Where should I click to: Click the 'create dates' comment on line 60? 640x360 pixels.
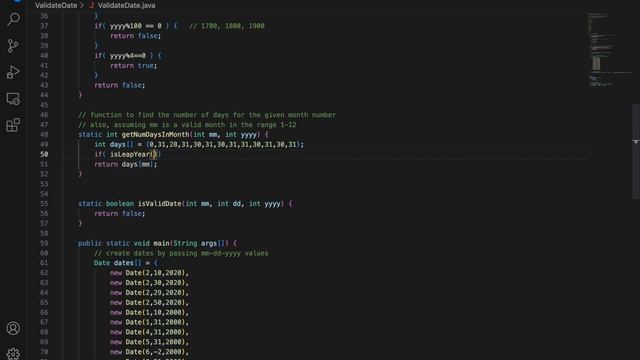[x=181, y=253]
